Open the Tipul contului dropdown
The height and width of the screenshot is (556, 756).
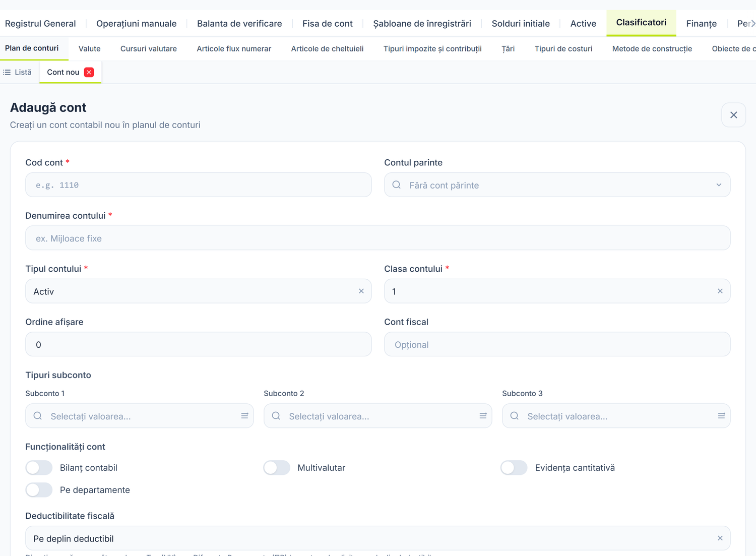(x=199, y=291)
